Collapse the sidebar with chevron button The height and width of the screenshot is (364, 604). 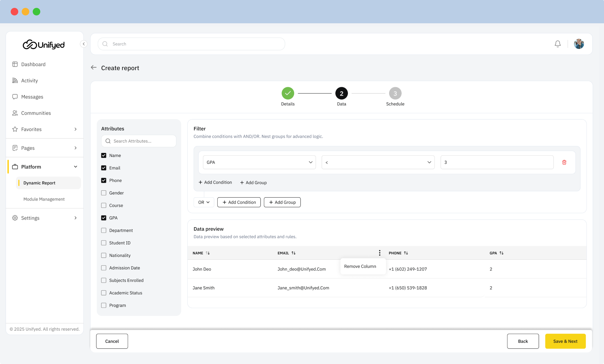pos(84,44)
